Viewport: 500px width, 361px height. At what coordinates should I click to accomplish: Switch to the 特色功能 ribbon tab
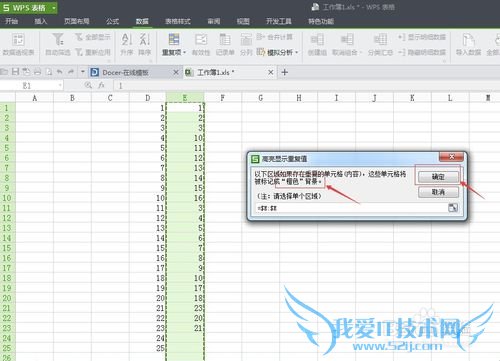click(x=321, y=21)
